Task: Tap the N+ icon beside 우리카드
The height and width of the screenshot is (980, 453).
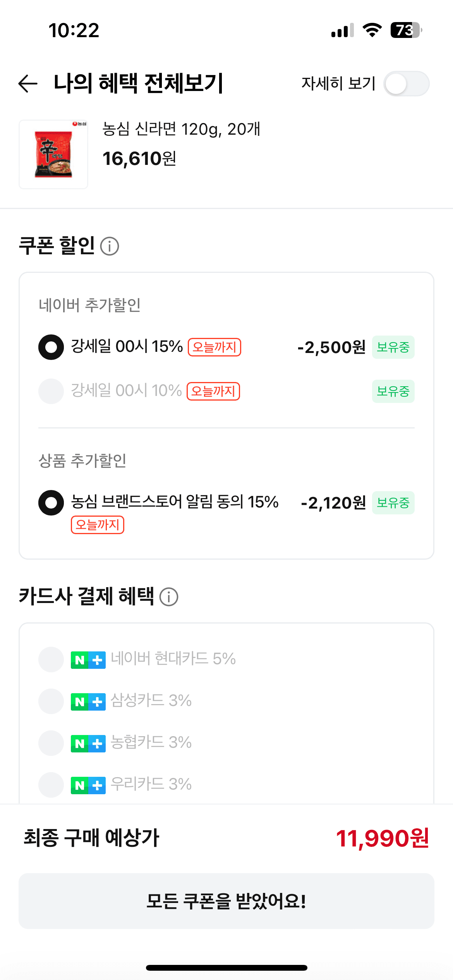Action: [x=88, y=785]
